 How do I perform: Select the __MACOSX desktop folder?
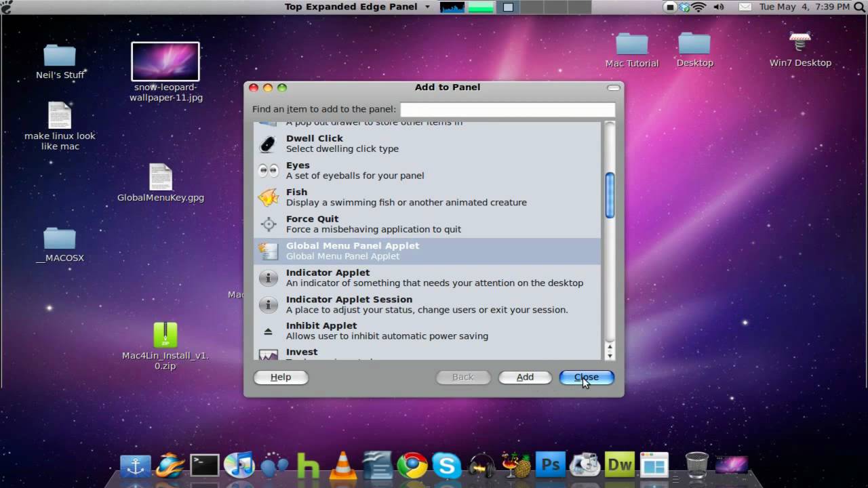click(x=60, y=239)
